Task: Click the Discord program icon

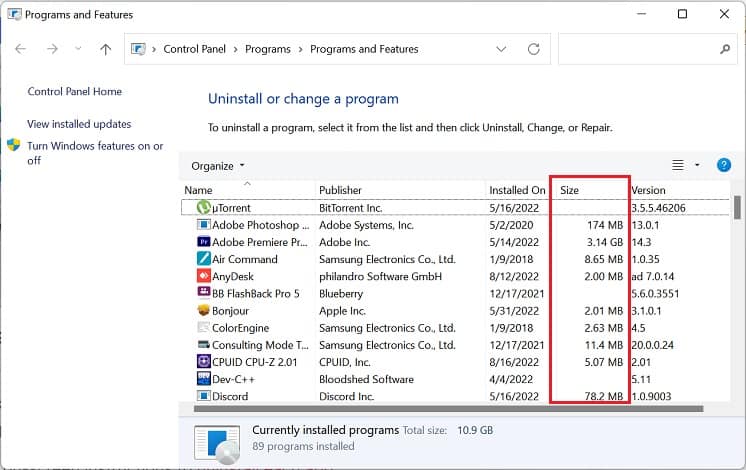Action: point(204,396)
